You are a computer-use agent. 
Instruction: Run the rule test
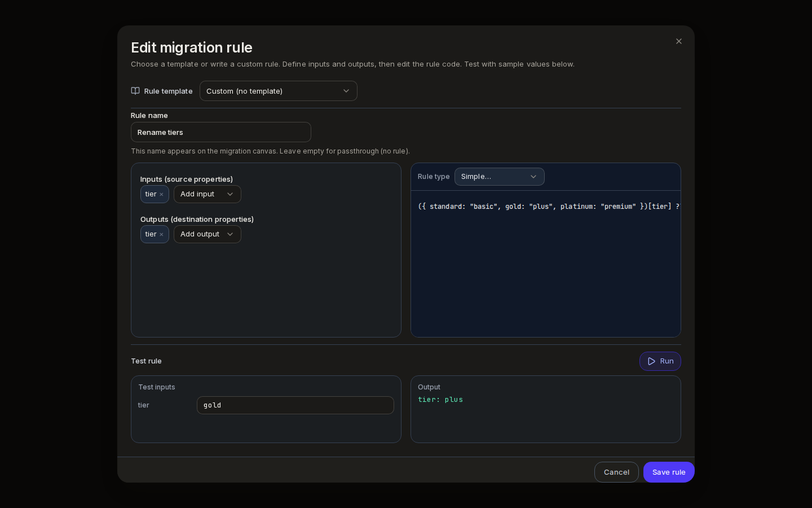[660, 361]
